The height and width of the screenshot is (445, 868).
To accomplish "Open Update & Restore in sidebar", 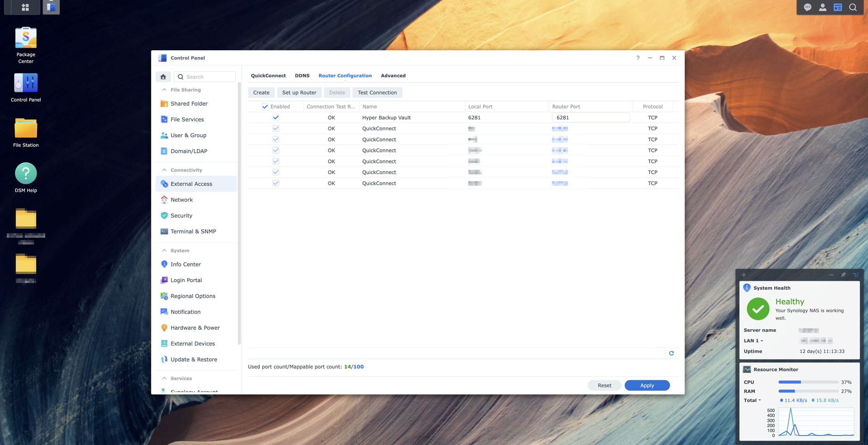I will (196, 360).
